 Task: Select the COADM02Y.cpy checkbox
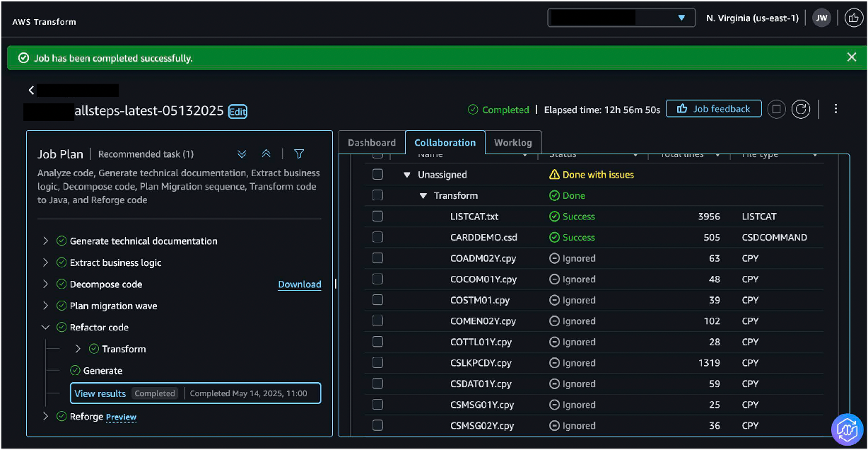377,258
